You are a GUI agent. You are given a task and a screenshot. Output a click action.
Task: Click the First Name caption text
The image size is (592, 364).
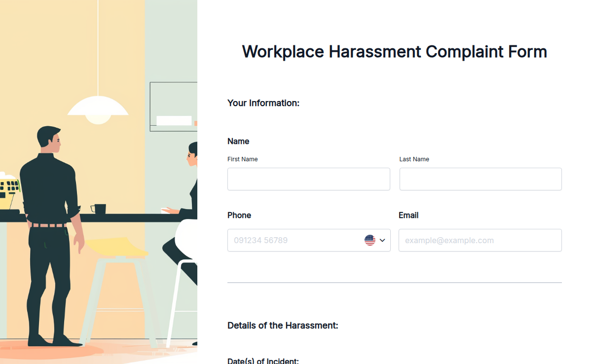point(242,159)
